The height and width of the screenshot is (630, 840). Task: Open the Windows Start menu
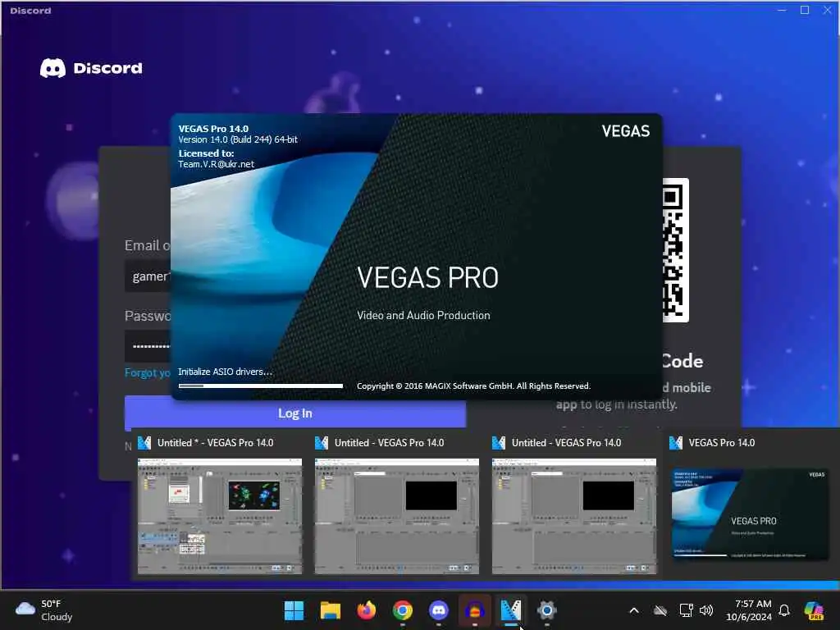[x=294, y=610]
